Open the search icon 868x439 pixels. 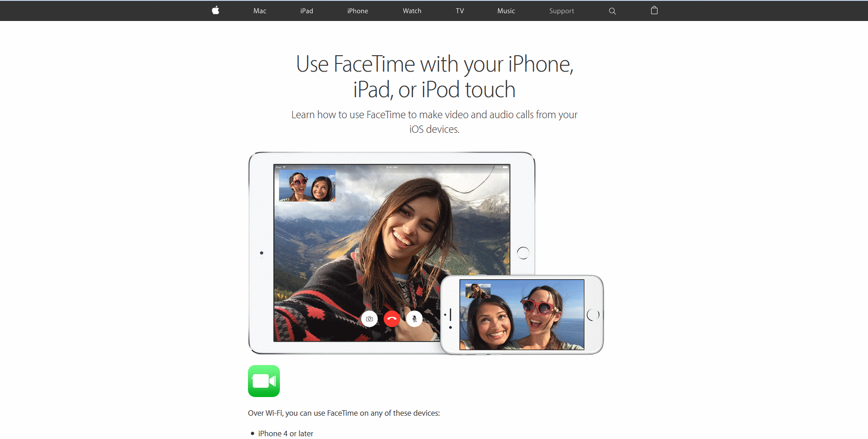pyautogui.click(x=612, y=10)
